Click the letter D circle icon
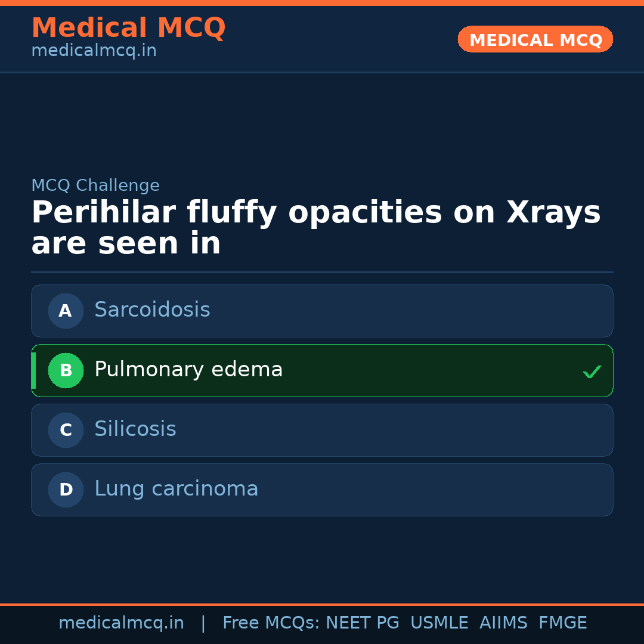644x644 pixels. coord(66,490)
